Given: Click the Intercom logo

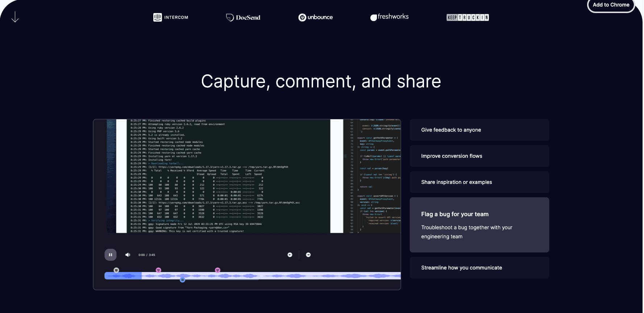Looking at the screenshot, I should click(171, 17).
